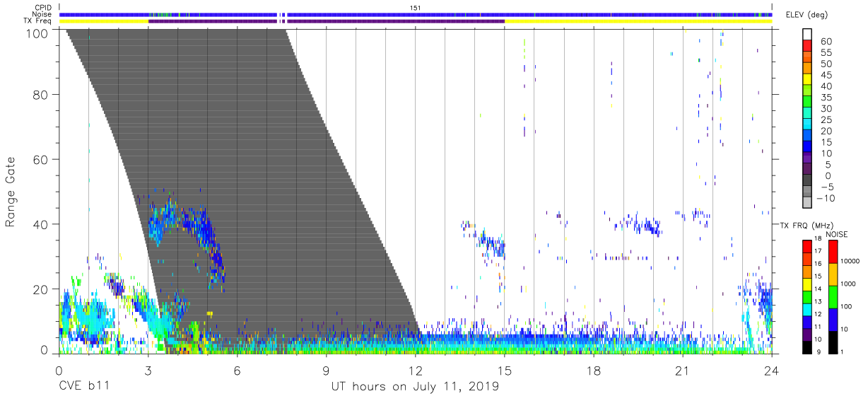This screenshot has width=868, height=401.
Task: Click the 'ELEV (deg)' legend title
Action: (x=806, y=15)
